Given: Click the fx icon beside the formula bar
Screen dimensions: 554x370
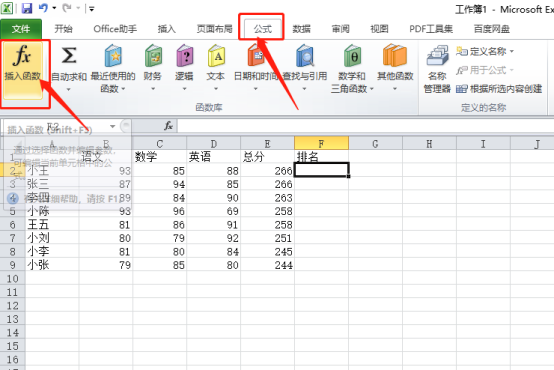Looking at the screenshot, I should point(169,125).
